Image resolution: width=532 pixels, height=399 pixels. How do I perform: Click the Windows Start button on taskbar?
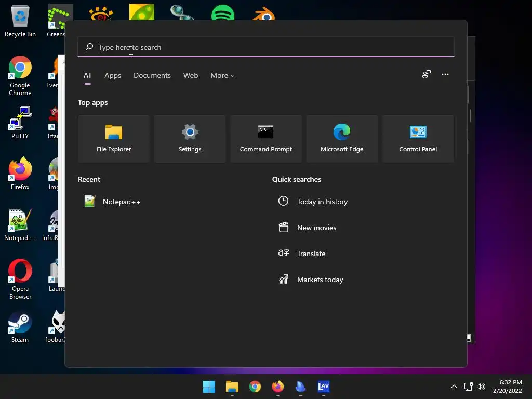click(209, 387)
